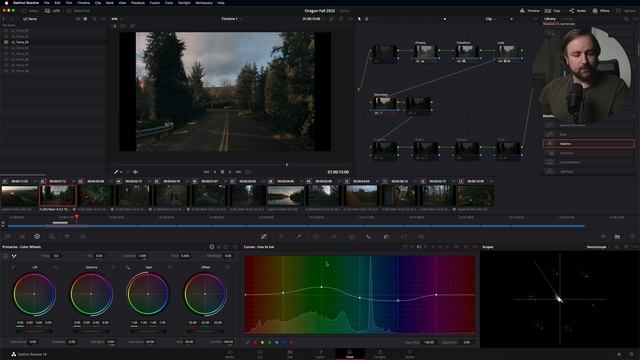Select the Color Wheels palette icon
640x360 pixels.
click(37, 236)
